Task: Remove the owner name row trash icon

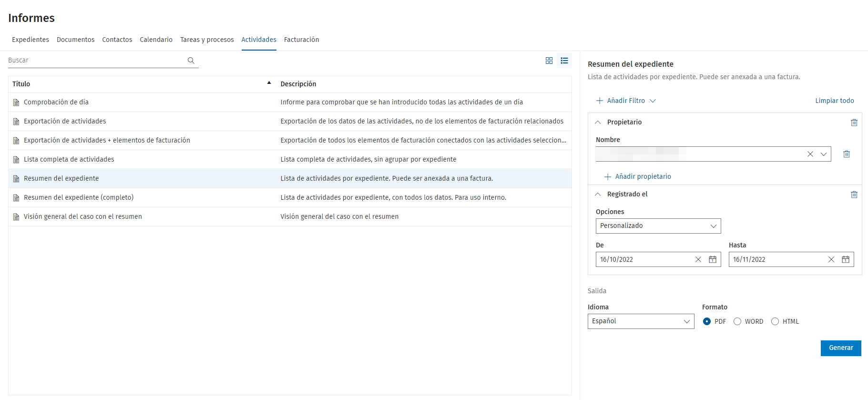Action: point(847,154)
